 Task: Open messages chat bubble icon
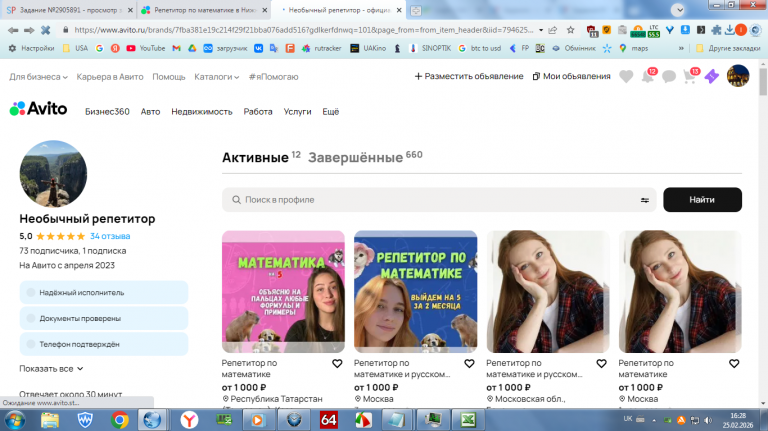[x=669, y=77]
